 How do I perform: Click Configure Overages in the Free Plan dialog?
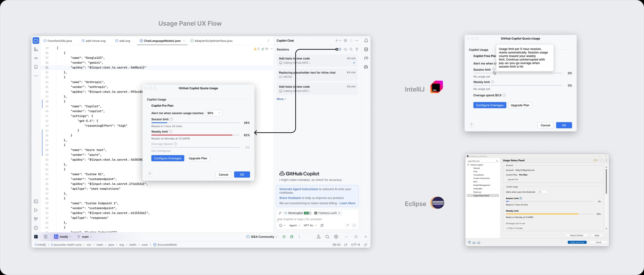pyautogui.click(x=489, y=105)
